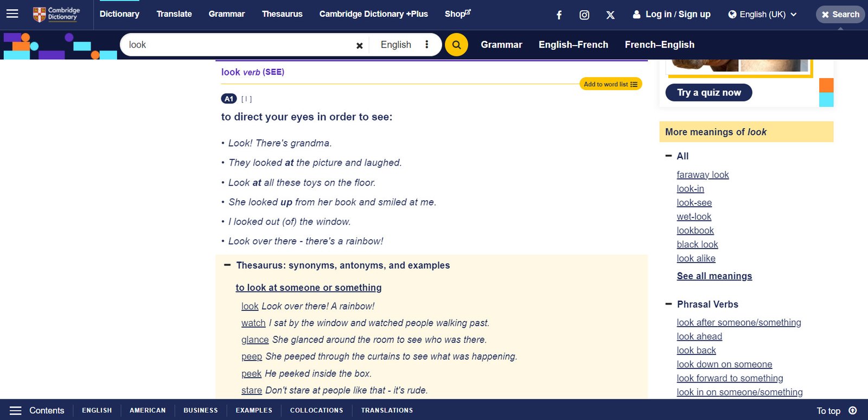Collapse the Thesaurus synonyms section

pyautogui.click(x=227, y=265)
